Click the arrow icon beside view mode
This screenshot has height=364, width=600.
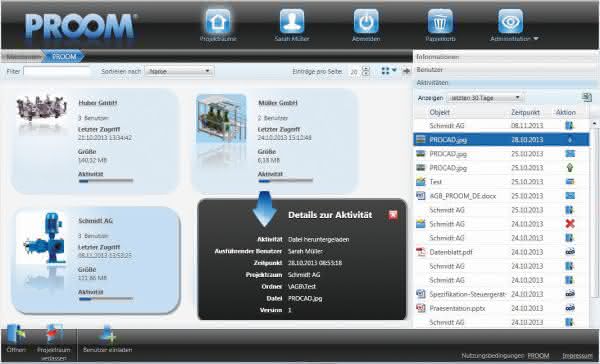click(406, 71)
